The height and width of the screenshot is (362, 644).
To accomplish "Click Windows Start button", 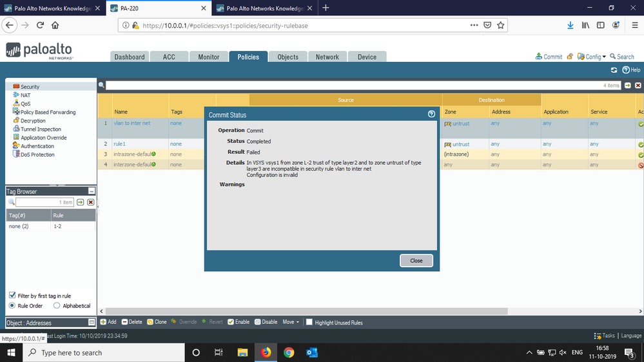I will click(11, 352).
